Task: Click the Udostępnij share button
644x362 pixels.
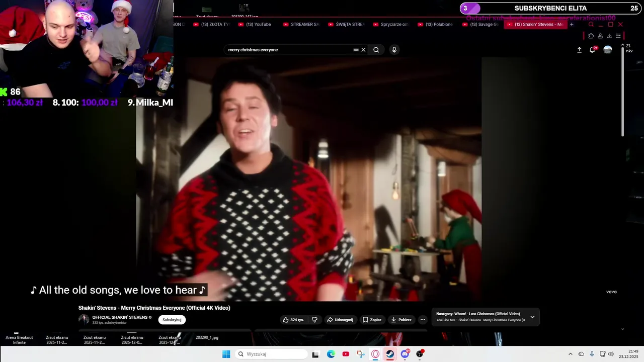Action: tap(340, 320)
